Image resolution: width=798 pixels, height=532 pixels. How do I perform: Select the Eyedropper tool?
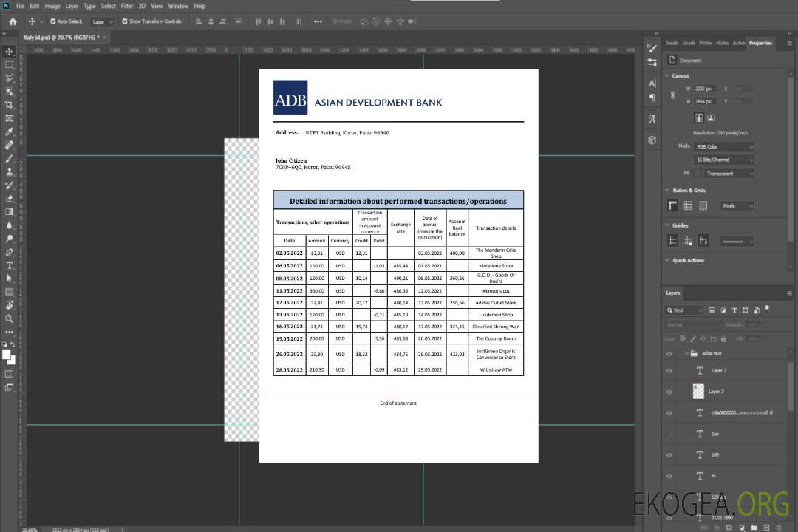coord(10,132)
